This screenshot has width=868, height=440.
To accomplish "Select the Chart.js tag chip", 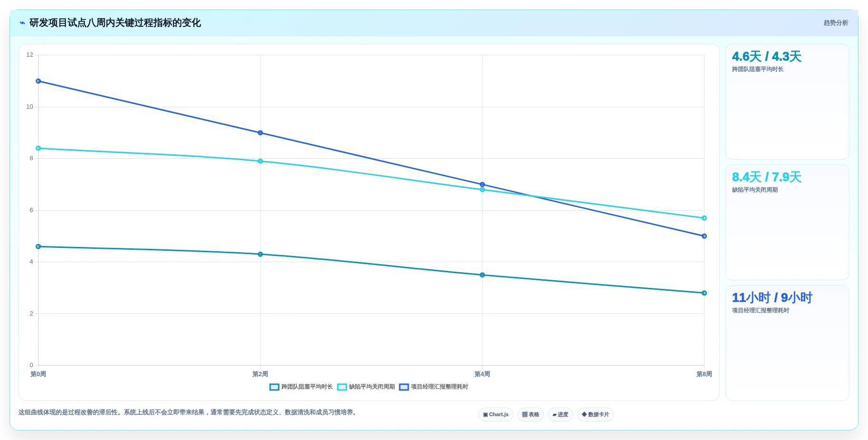I will pos(496,415).
